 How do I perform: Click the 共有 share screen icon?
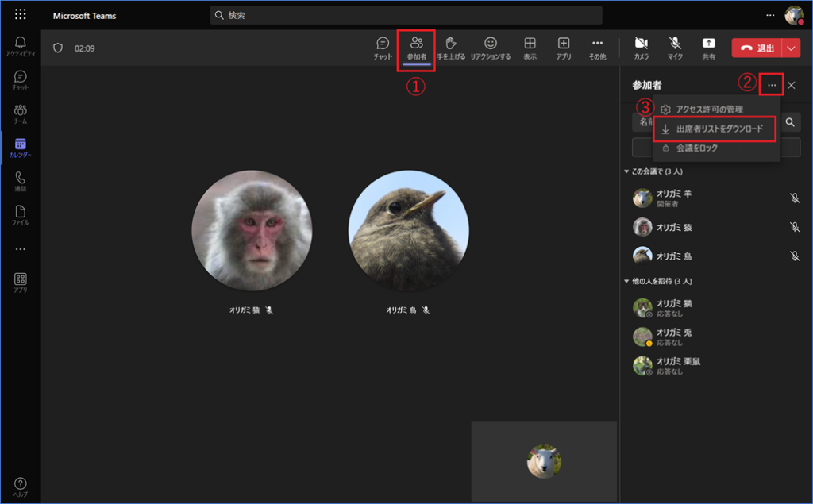[708, 48]
